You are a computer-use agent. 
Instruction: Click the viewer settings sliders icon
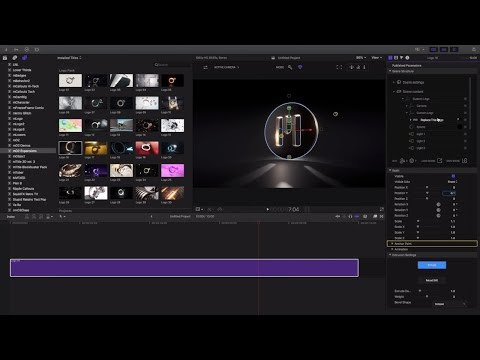205,67
